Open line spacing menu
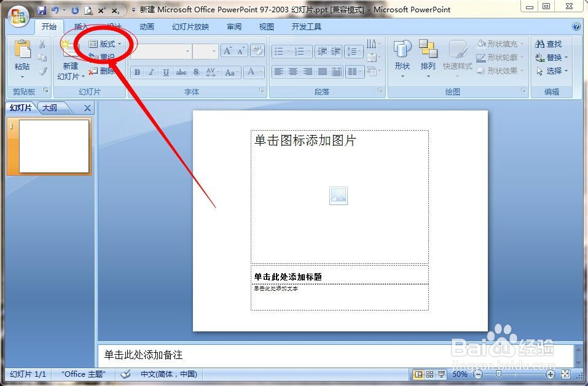Image resolution: width=588 pixels, height=386 pixels. point(354,52)
